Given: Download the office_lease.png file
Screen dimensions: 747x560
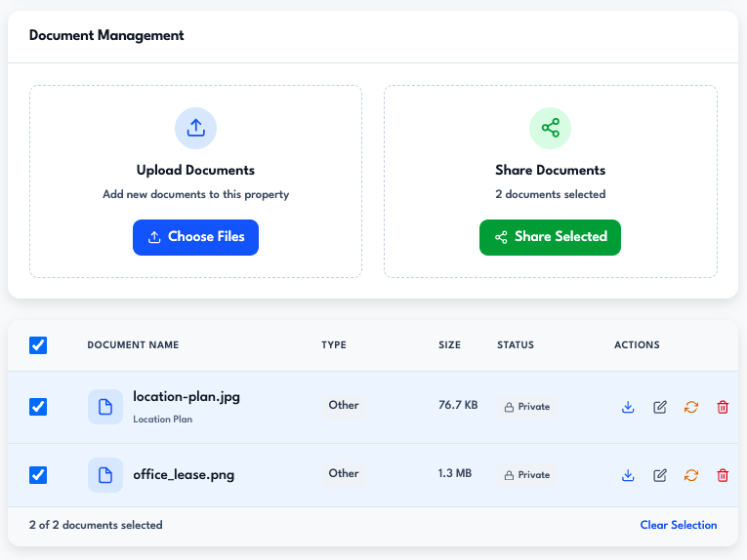Looking at the screenshot, I should click(628, 475).
